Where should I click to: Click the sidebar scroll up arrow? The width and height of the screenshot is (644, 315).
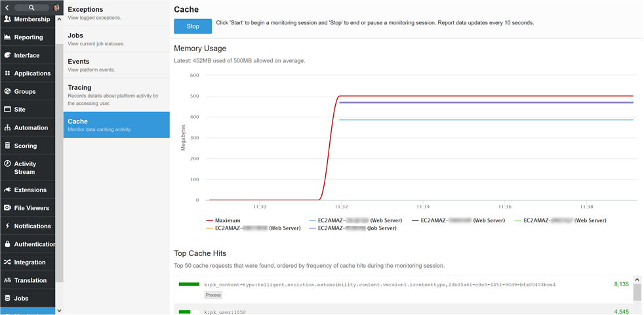click(59, 19)
